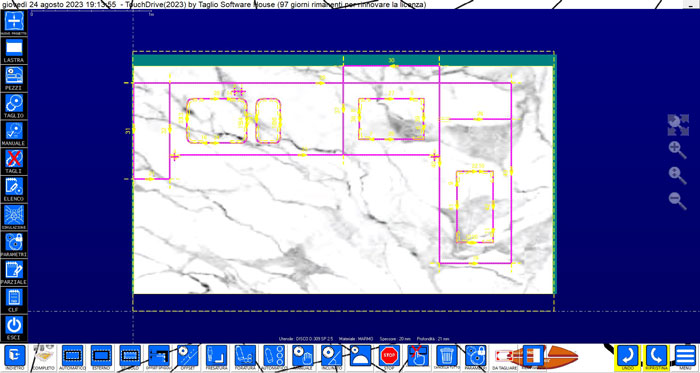
Task: Go back with the Indietro button
Action: click(15, 357)
